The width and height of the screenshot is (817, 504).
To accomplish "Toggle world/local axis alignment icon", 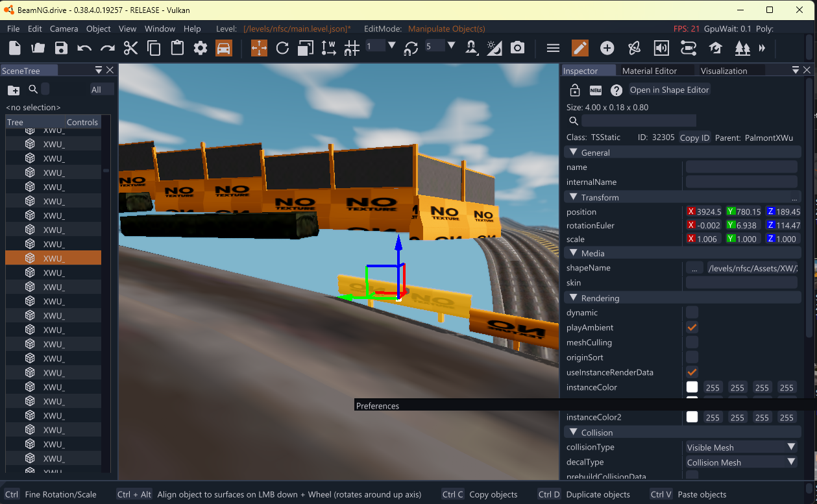I will (329, 48).
